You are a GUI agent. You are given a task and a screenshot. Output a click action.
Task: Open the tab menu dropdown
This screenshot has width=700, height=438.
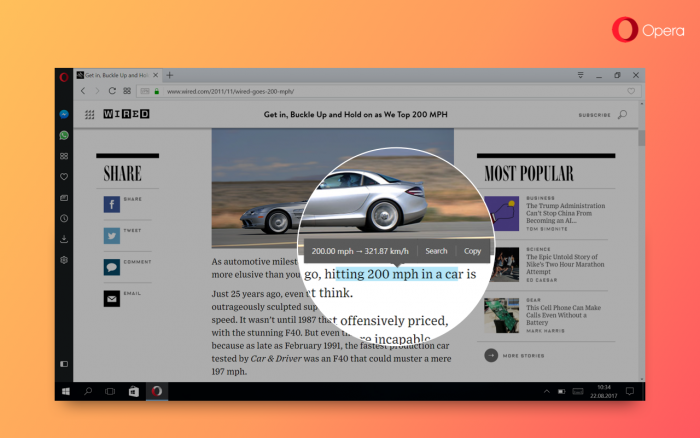tap(580, 76)
